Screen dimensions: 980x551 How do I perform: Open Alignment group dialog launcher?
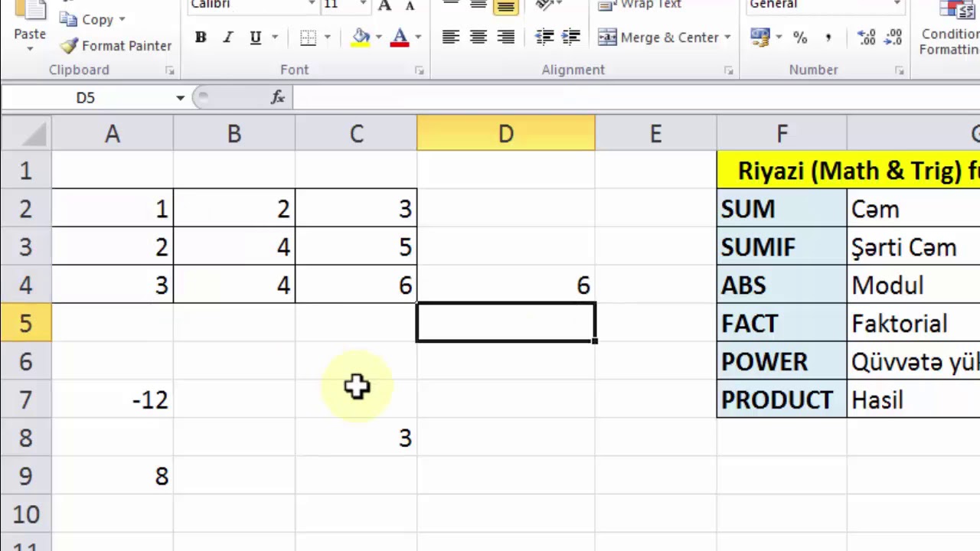[x=729, y=70]
